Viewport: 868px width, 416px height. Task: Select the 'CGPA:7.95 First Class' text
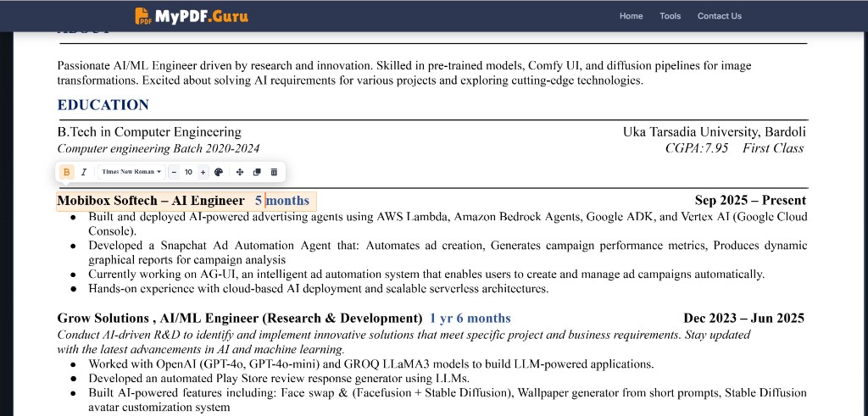click(734, 148)
